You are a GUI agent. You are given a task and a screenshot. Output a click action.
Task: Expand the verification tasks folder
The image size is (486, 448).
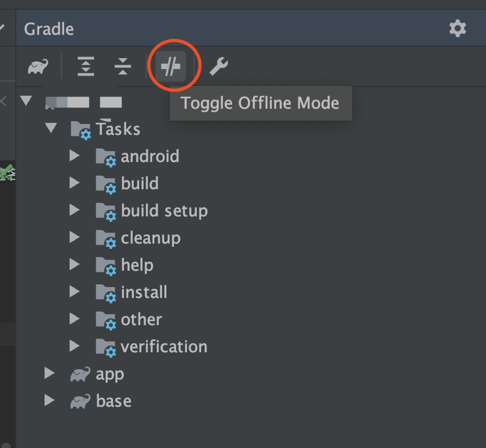coord(74,346)
